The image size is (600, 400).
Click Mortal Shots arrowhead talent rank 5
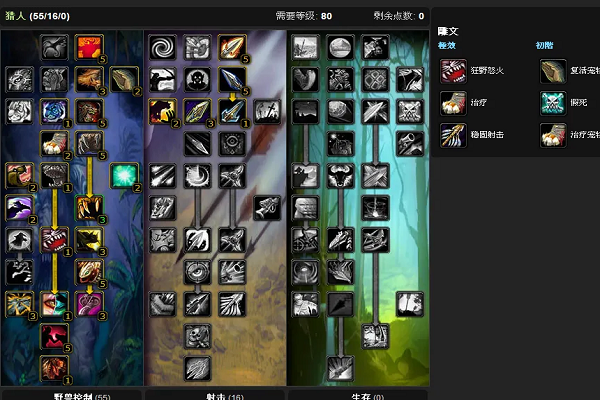232,79
